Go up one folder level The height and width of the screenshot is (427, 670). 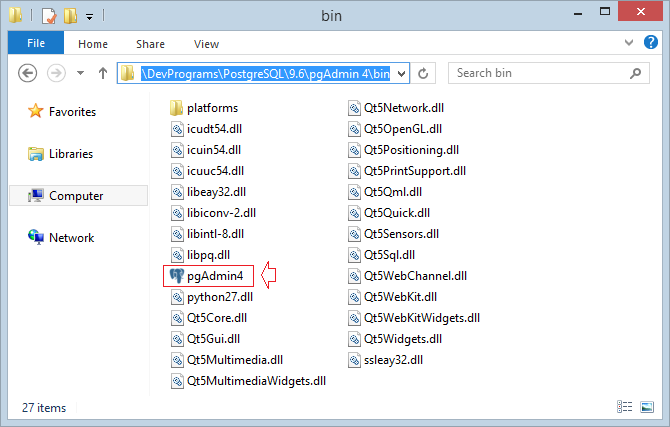pyautogui.click(x=103, y=73)
